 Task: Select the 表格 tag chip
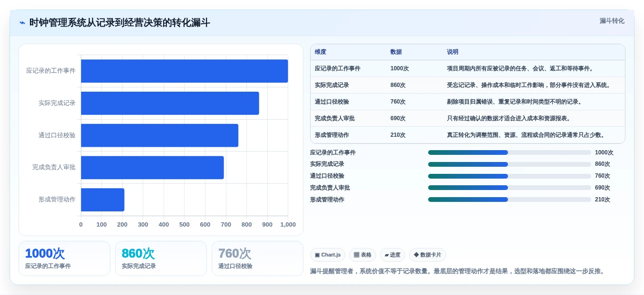pyautogui.click(x=362, y=255)
